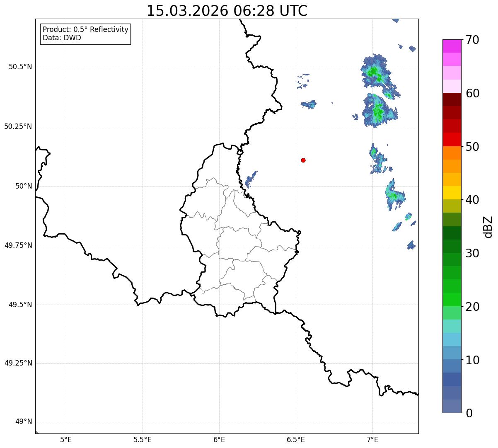Click 'Product: 0.5° Reflectivity' label
Viewport: 498px width, 448px height.
point(86,29)
